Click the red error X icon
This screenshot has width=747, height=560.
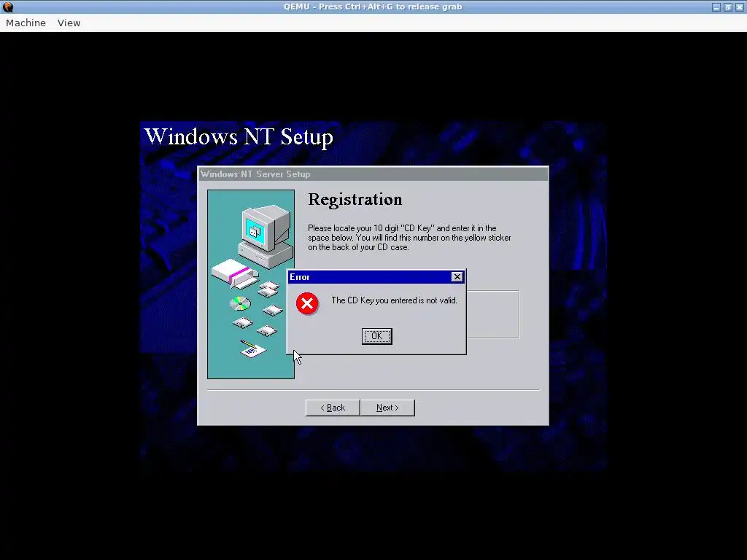(307, 303)
